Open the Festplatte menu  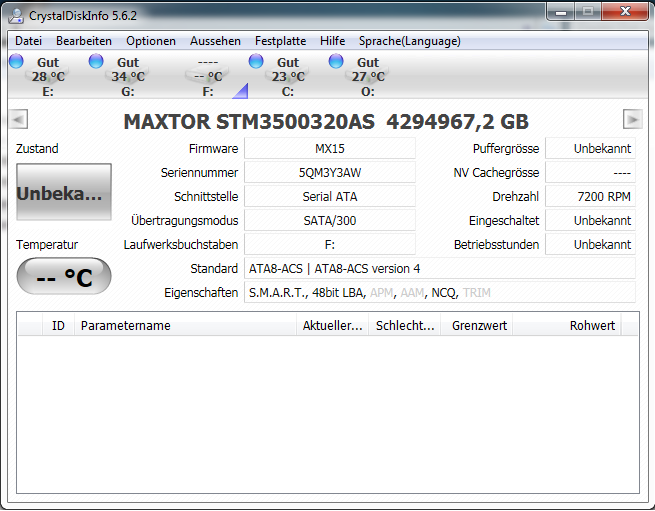[280, 41]
